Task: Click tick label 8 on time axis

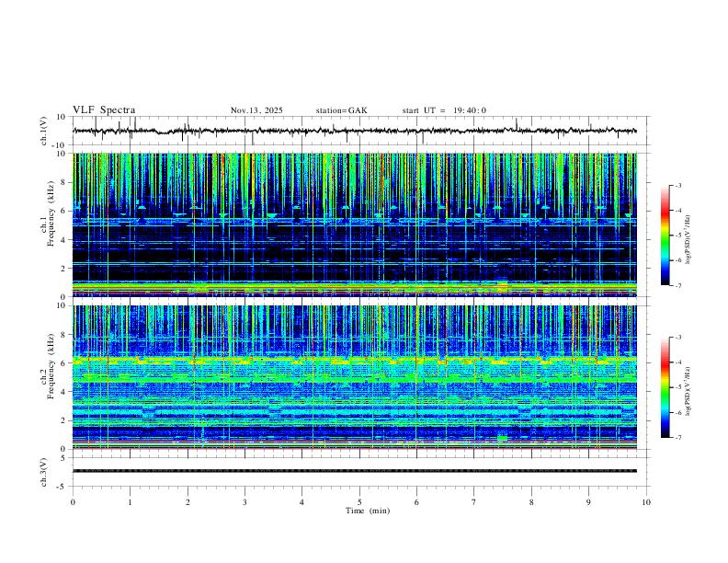Action: (x=531, y=502)
